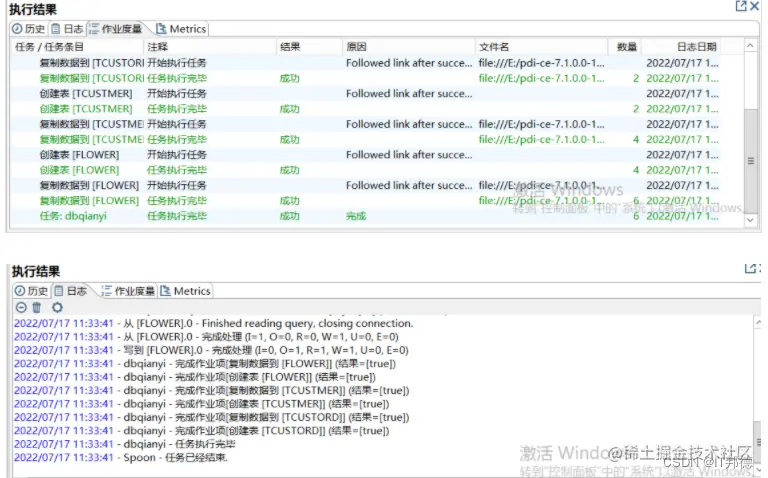Click log date in 创建表 [FLOWER] 开始执行任务 row
768x478 pixels.
point(682,155)
